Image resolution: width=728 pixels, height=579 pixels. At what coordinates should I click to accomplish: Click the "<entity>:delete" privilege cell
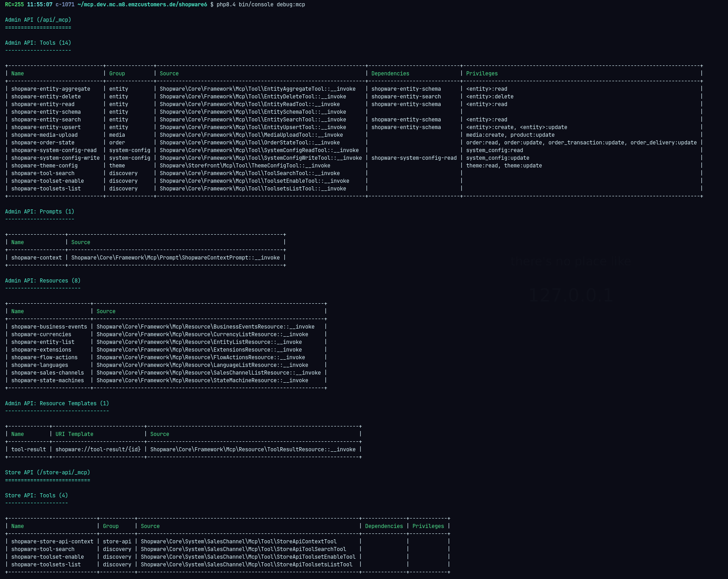point(490,97)
